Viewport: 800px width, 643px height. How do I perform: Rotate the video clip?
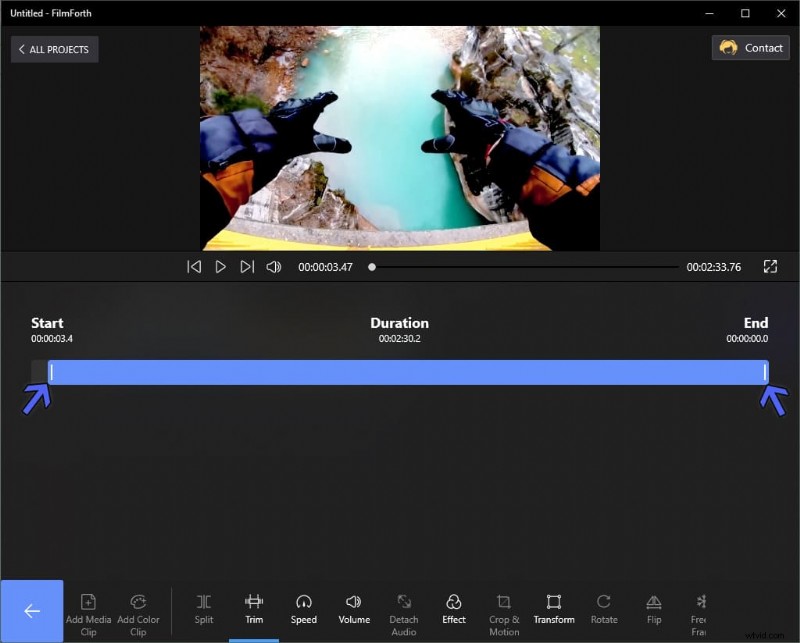tap(604, 610)
